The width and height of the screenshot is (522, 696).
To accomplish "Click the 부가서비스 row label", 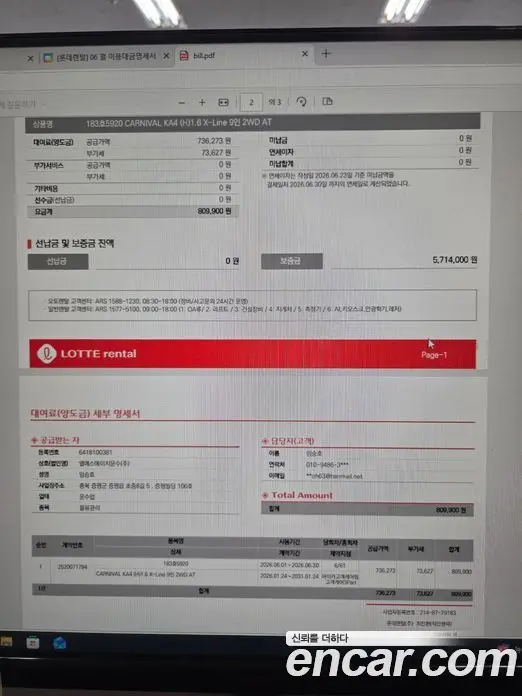I will coord(49,166).
